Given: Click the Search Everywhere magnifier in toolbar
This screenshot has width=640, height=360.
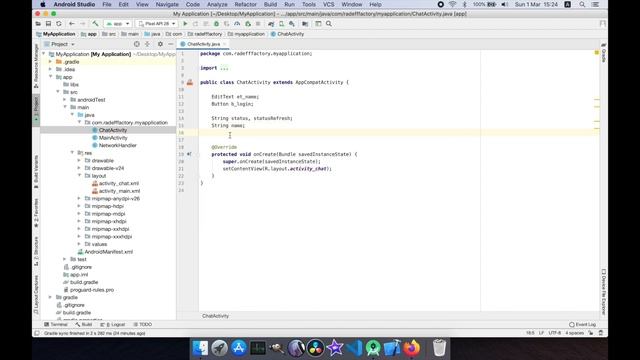Looking at the screenshot, I should (329, 24).
